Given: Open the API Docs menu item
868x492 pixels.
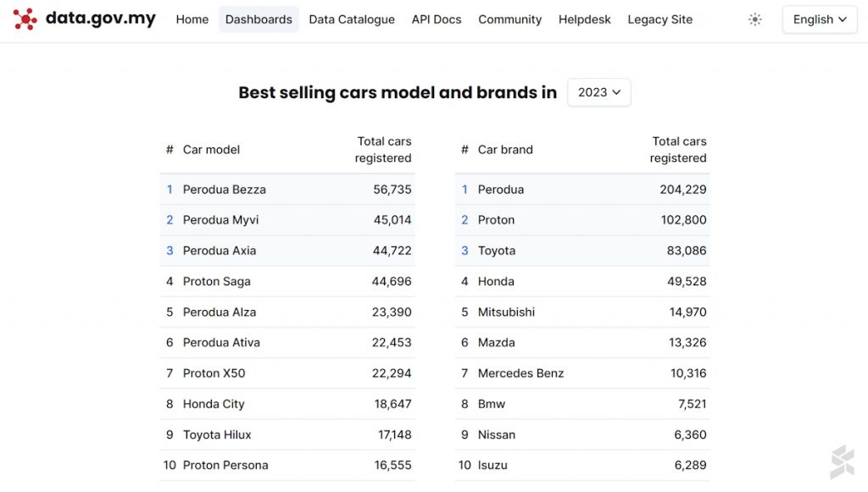Looking at the screenshot, I should tap(437, 19).
